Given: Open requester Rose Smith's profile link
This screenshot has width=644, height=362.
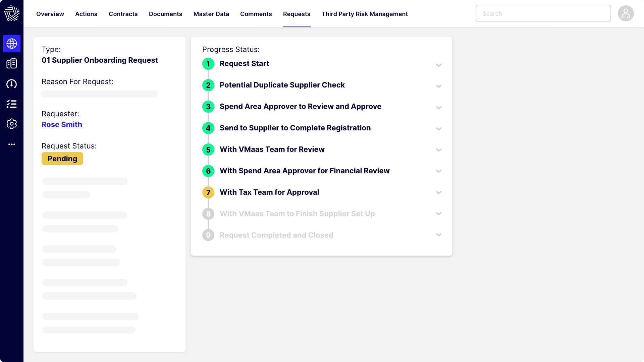Looking at the screenshot, I should [62, 124].
